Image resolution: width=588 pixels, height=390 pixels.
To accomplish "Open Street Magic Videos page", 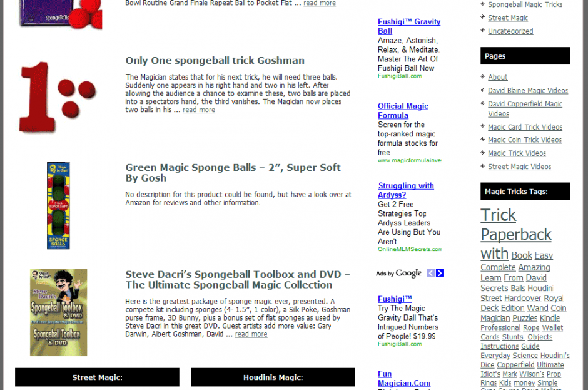I will [519, 167].
